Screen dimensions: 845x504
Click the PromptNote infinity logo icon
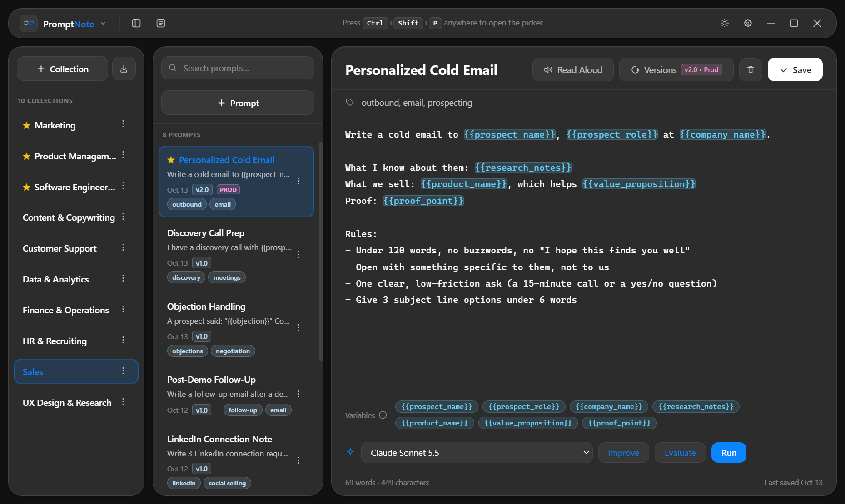coord(29,23)
